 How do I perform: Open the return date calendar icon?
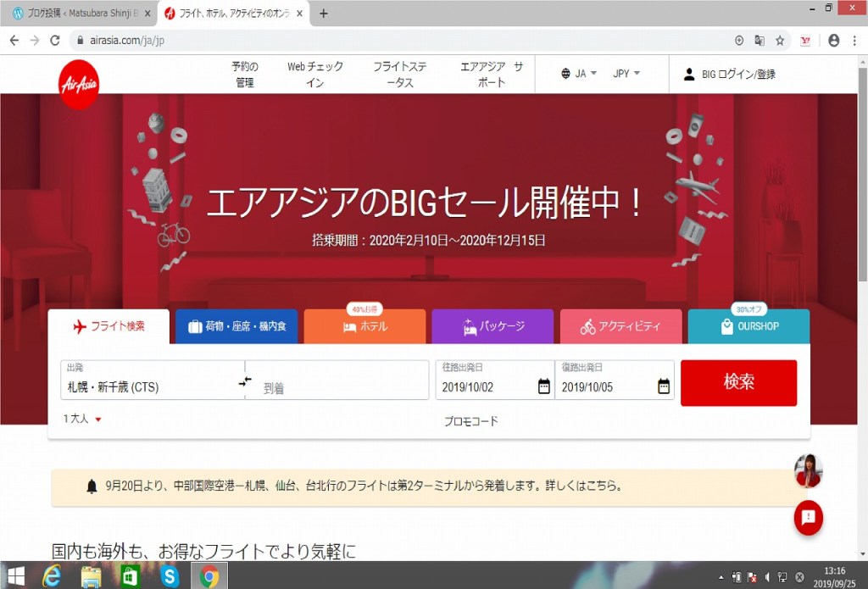tap(664, 386)
